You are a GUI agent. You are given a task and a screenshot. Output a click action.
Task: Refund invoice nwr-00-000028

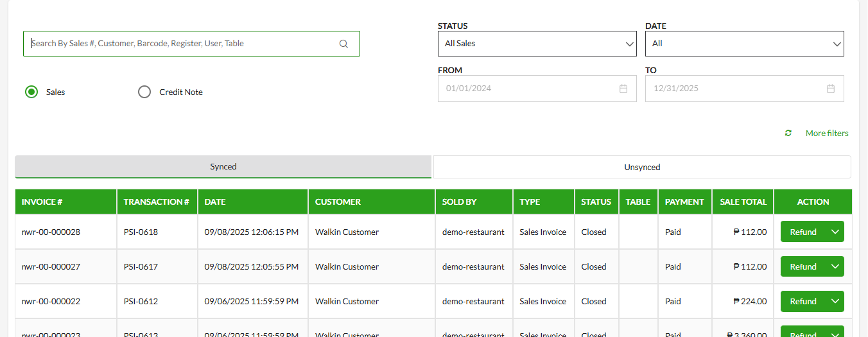803,232
